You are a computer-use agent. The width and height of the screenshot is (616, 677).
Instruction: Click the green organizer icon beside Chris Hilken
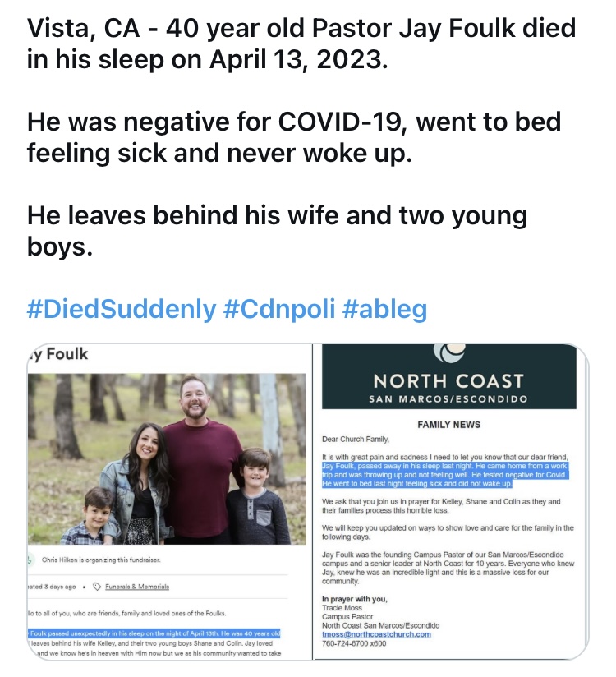click(30, 560)
